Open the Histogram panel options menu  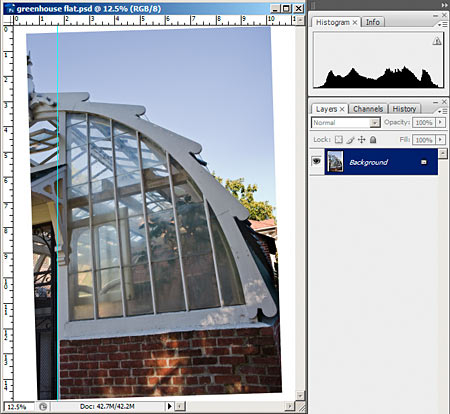coord(442,25)
